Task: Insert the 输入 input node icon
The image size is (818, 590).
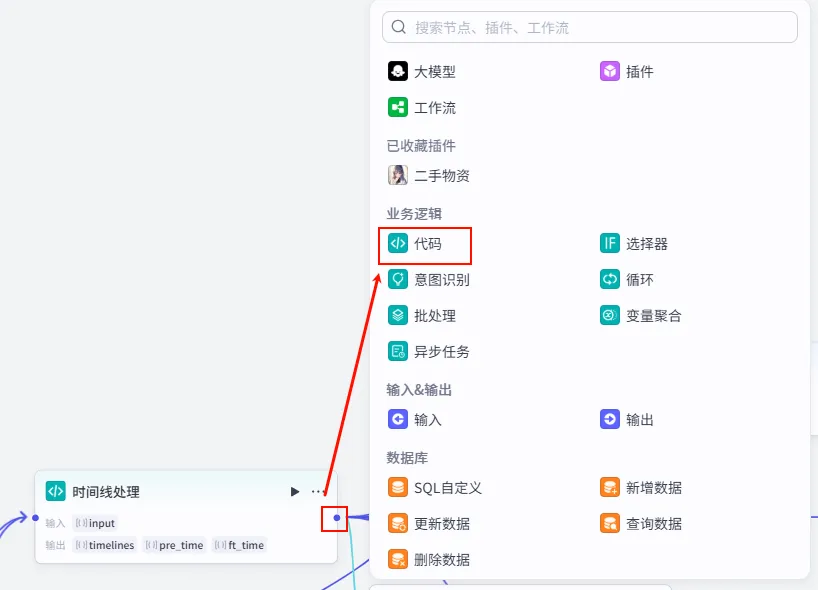Action: click(x=398, y=419)
